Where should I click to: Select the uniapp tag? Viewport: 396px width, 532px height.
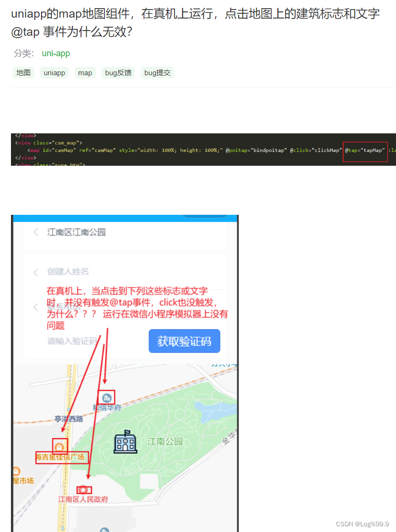(x=54, y=72)
